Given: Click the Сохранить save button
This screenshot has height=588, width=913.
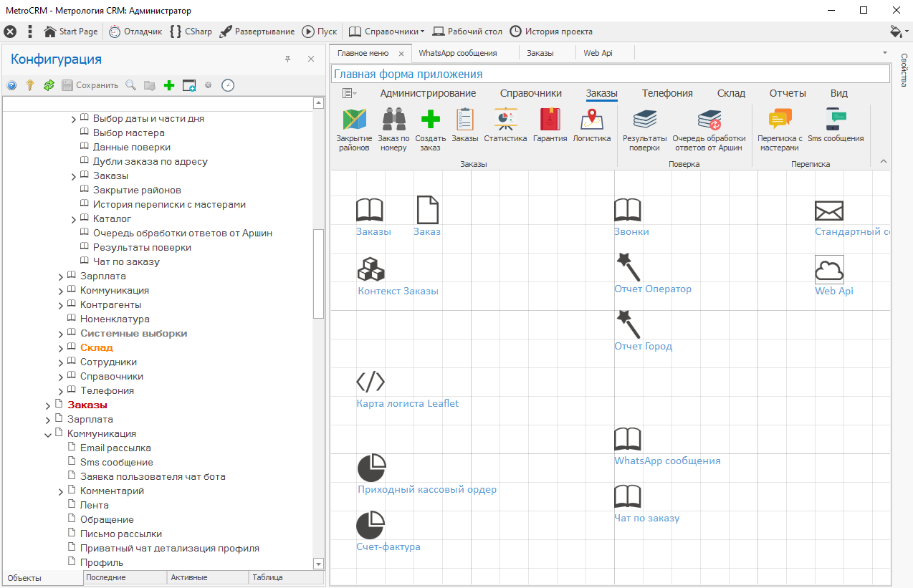Looking at the screenshot, I should pos(90,85).
